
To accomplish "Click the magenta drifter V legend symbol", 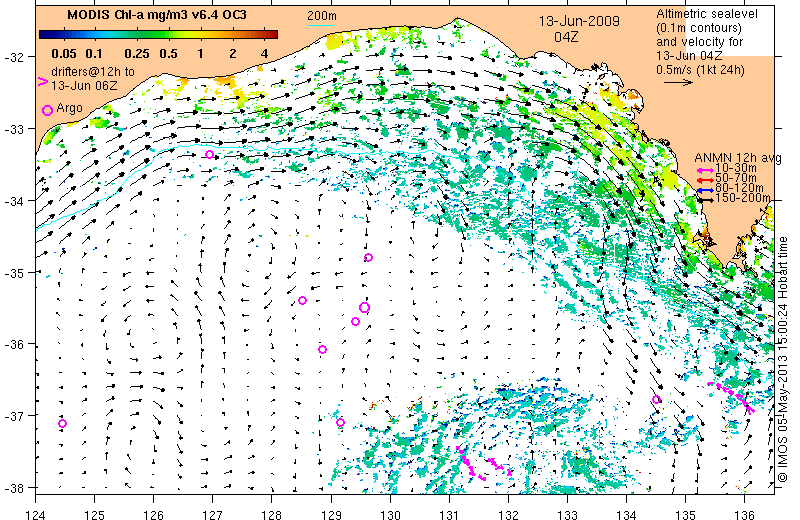I will [x=43, y=81].
